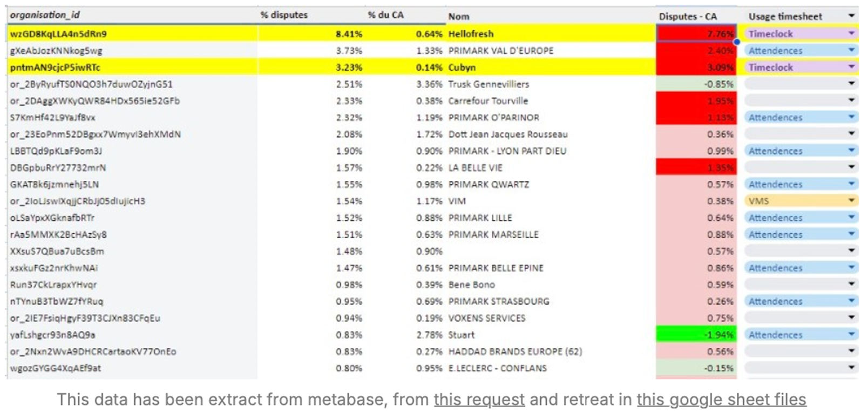
Task: Open Carrefour Tourville empty usage dropdown
Action: tap(851, 100)
